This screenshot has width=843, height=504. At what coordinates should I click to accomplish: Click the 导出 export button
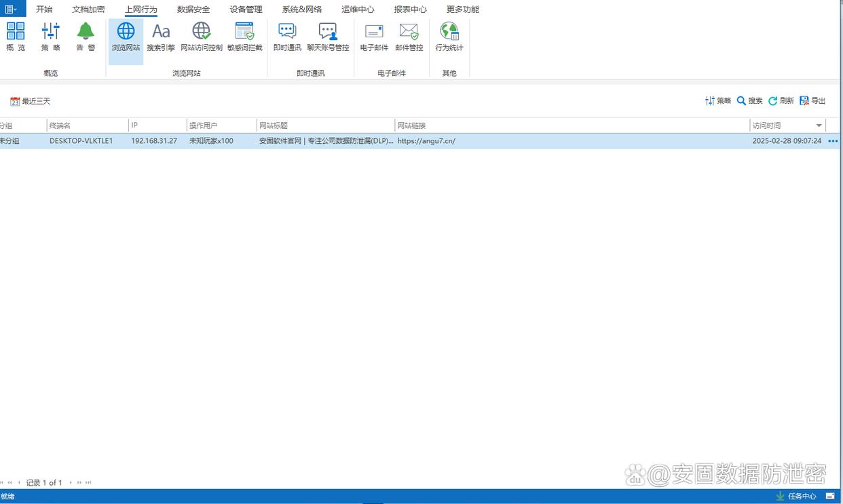(812, 100)
